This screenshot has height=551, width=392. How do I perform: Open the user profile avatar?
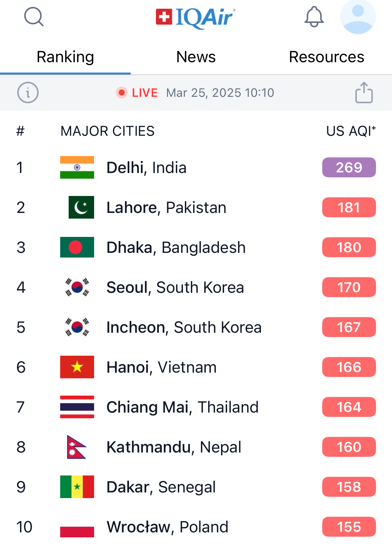(358, 17)
